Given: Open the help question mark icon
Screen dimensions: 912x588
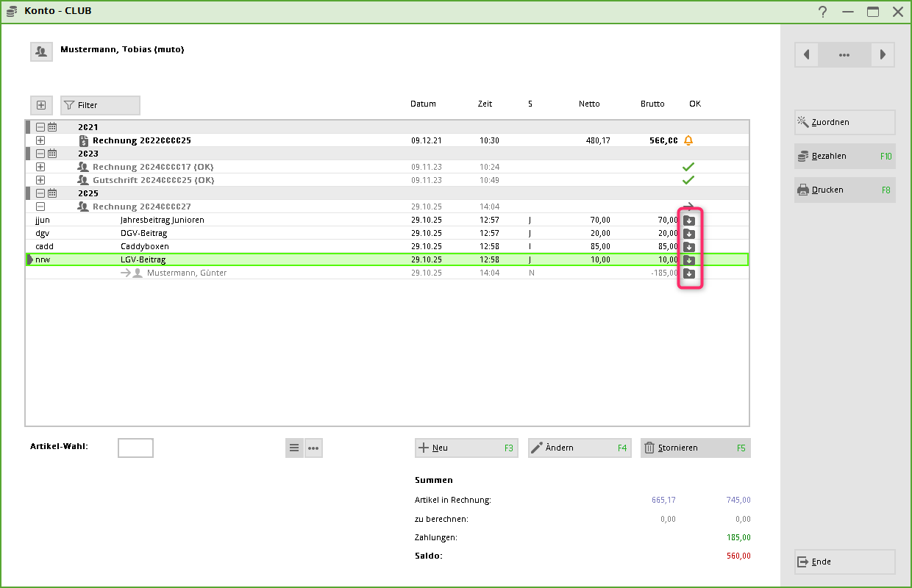Looking at the screenshot, I should pos(823,12).
